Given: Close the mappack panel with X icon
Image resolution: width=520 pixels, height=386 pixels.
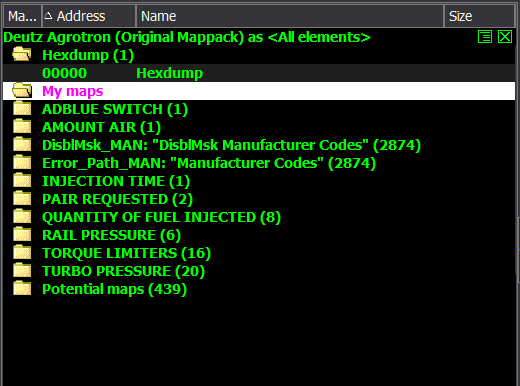Looking at the screenshot, I should [x=505, y=37].
